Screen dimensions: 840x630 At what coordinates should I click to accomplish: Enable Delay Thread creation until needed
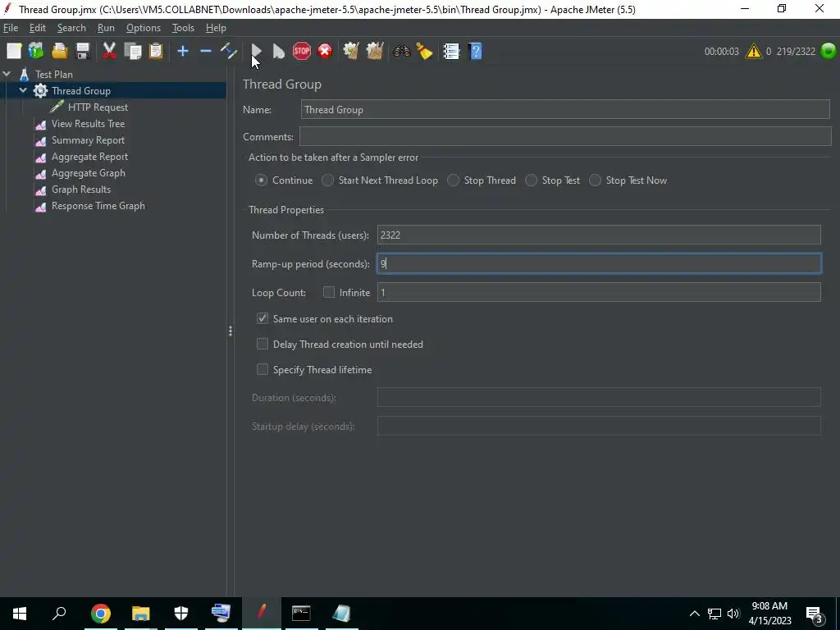click(262, 344)
